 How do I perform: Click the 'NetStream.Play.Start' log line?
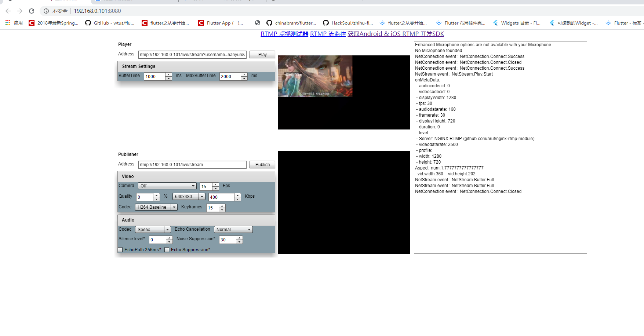[x=454, y=74]
